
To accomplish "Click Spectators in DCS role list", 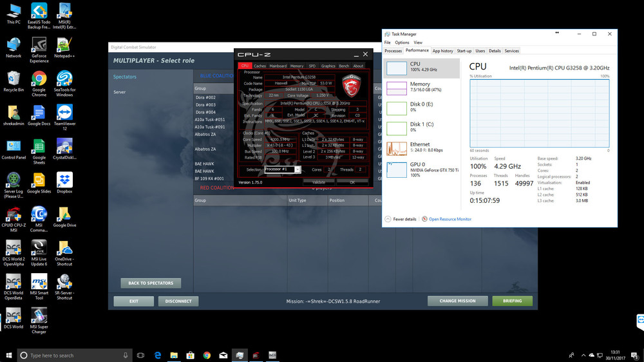I will pos(125,77).
